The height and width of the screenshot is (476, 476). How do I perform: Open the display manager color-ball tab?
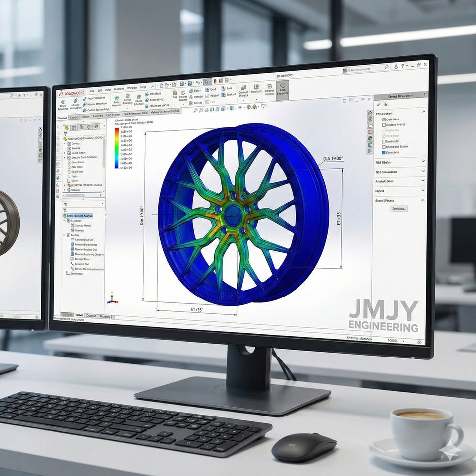pyautogui.click(x=96, y=127)
